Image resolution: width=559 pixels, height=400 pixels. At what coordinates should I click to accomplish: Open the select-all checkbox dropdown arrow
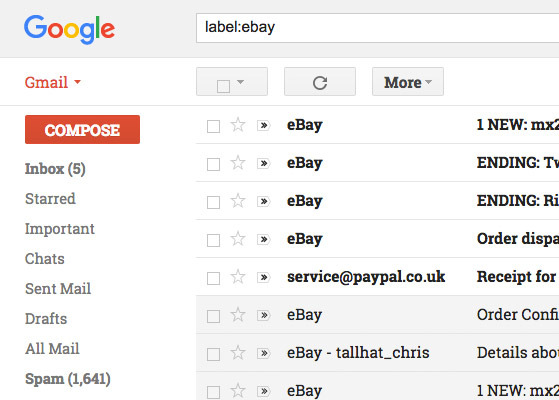coord(241,82)
